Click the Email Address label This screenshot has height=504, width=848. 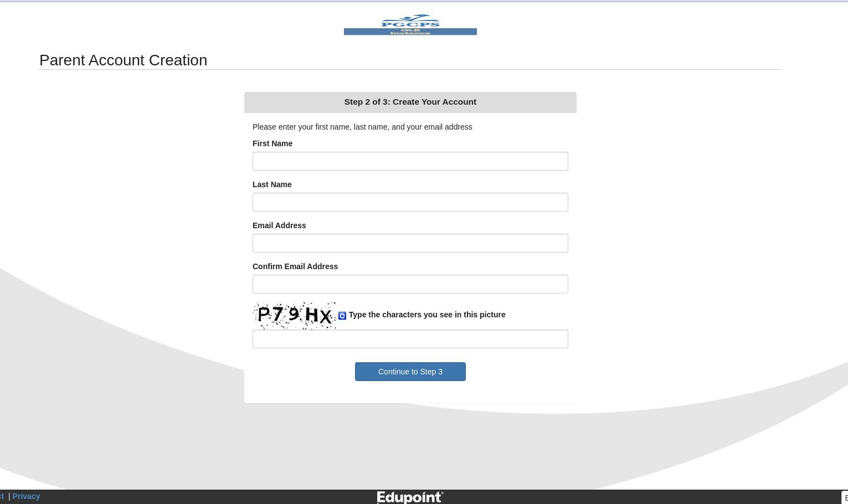(x=279, y=225)
